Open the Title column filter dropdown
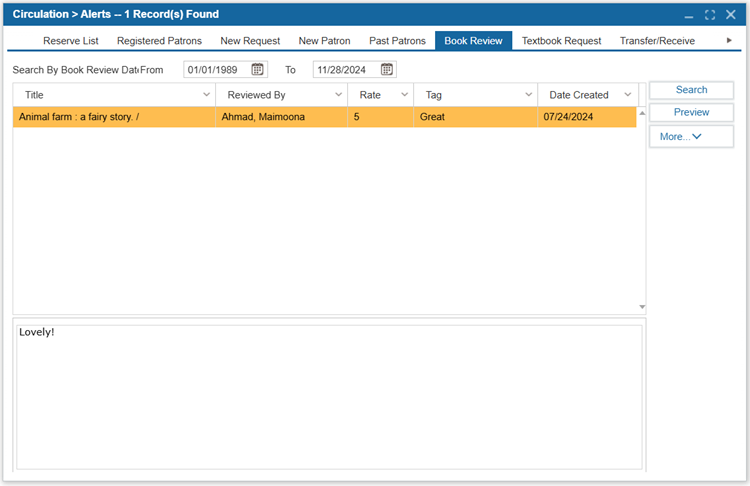750x486 pixels. tap(207, 94)
